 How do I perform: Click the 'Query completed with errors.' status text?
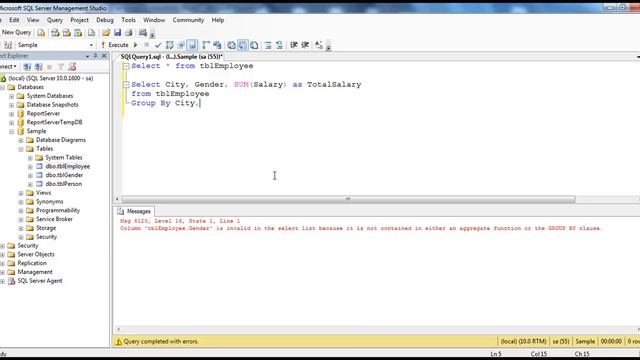tap(161, 342)
